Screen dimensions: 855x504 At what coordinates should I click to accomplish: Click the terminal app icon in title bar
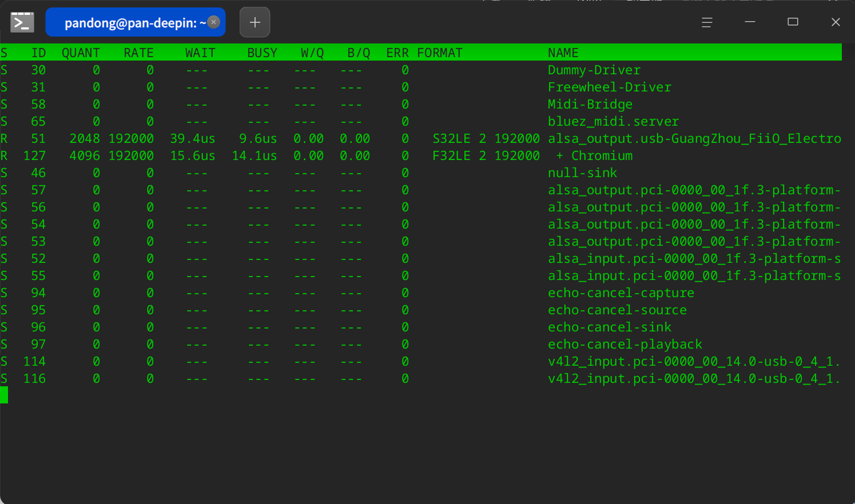coord(22,22)
